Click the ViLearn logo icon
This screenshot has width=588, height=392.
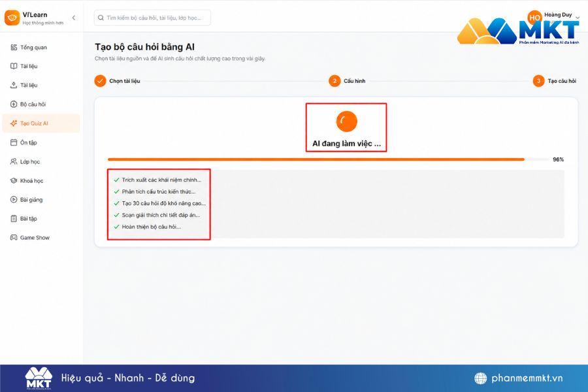[x=12, y=18]
